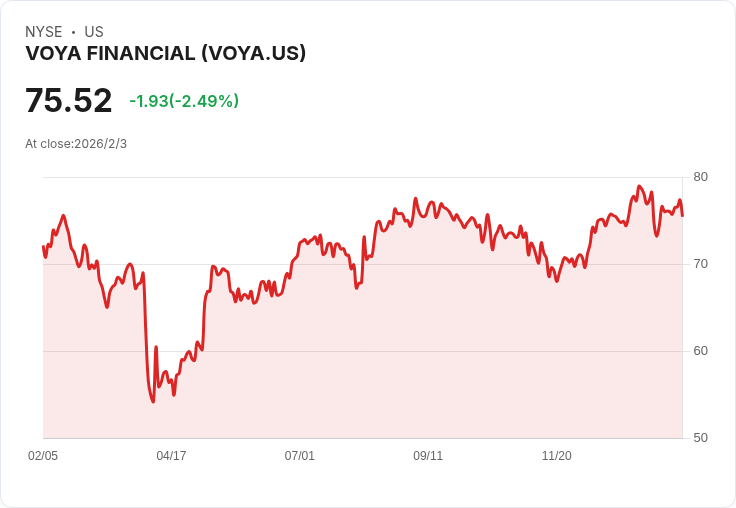This screenshot has height=508, width=736.
Task: Click the 60 y-axis price label
Action: (700, 351)
